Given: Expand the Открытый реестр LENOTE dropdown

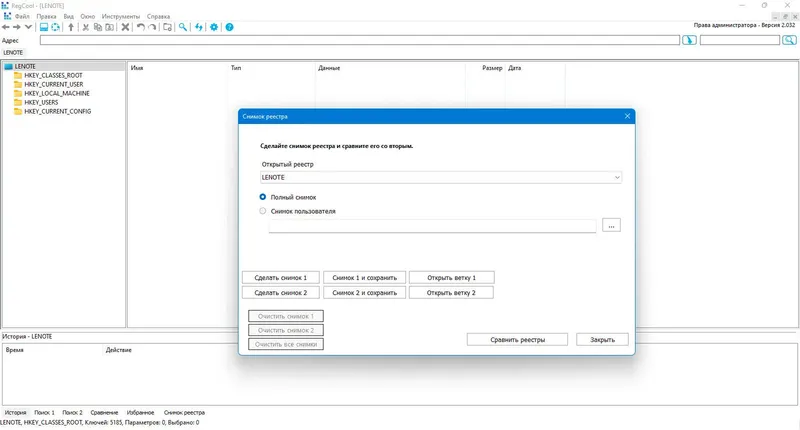Looking at the screenshot, I should [441, 178].
